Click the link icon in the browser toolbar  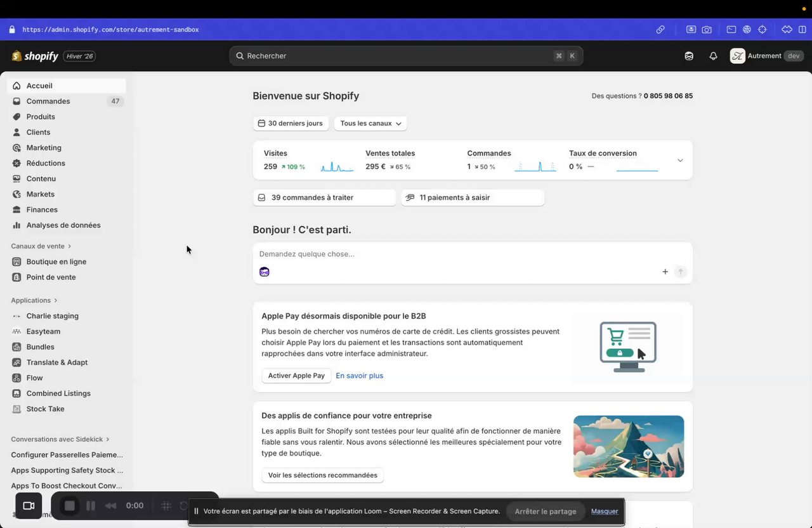point(660,29)
